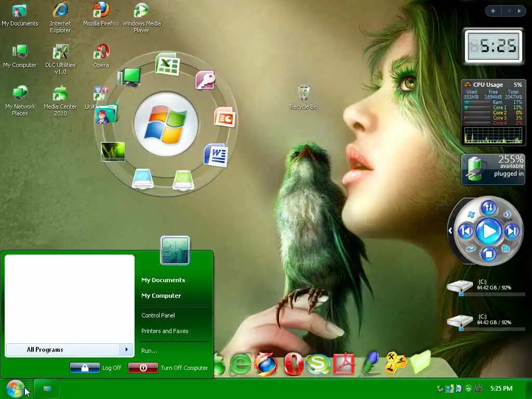Expand the All Programs arrow
This screenshot has width=532, height=399.
click(127, 350)
